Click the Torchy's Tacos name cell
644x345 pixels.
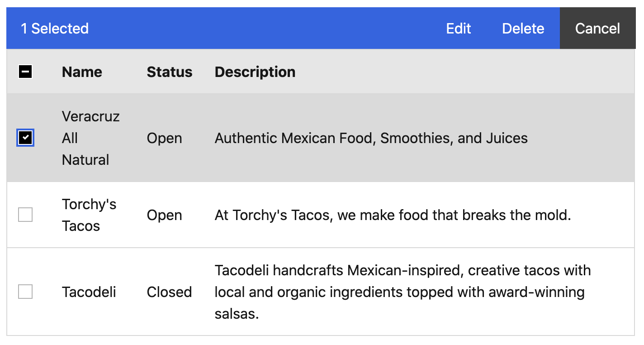(x=89, y=215)
